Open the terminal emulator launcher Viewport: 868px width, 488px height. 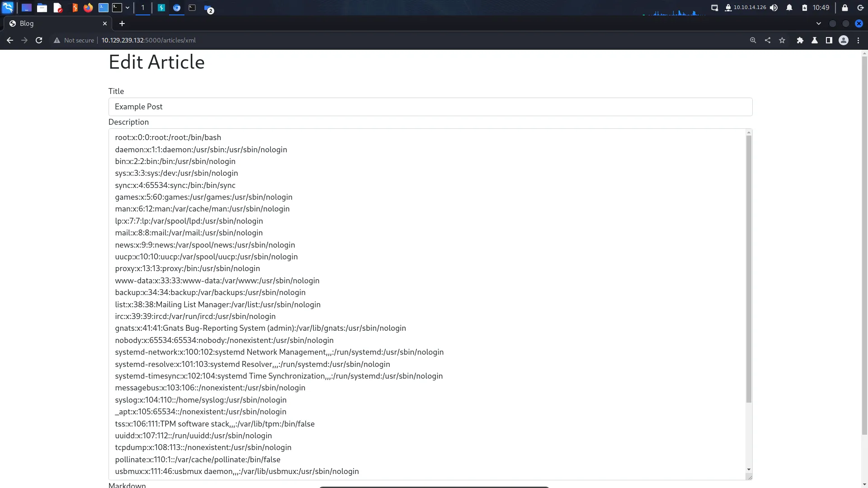point(117,8)
